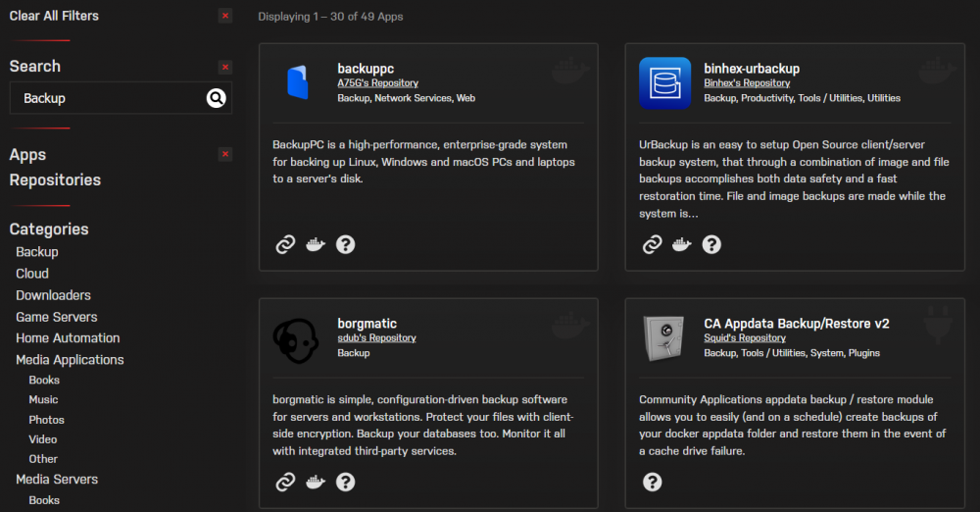
Task: Click the borgmatic face logo
Action: [296, 341]
